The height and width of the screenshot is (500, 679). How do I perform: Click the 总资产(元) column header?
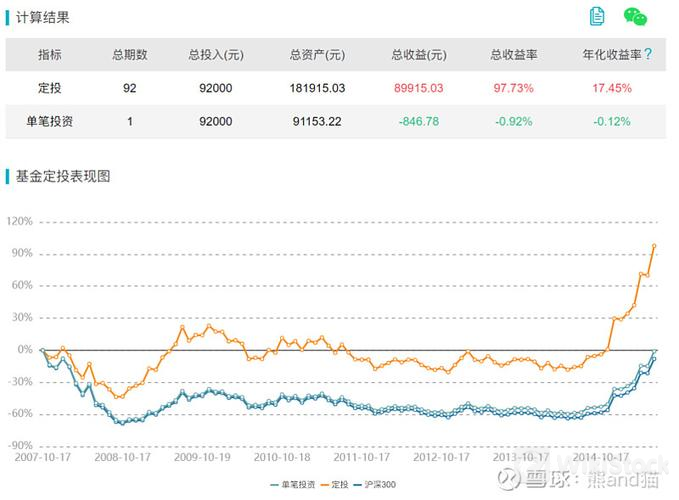(x=317, y=55)
